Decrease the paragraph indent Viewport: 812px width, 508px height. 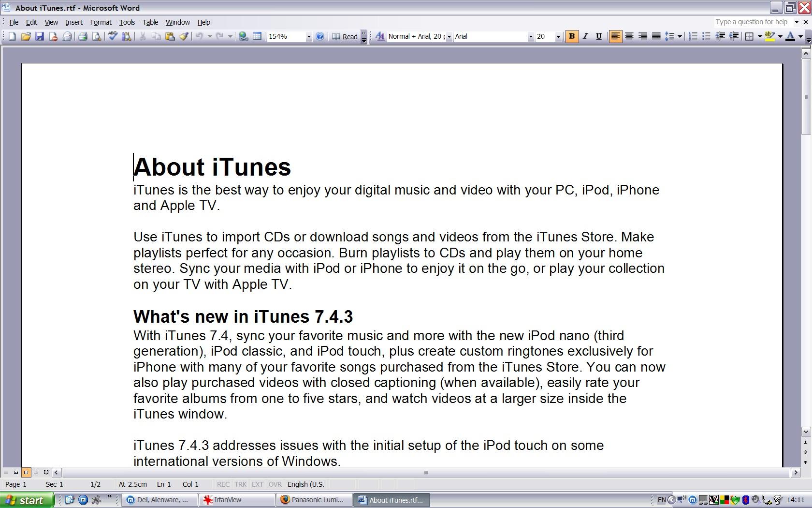pos(720,36)
